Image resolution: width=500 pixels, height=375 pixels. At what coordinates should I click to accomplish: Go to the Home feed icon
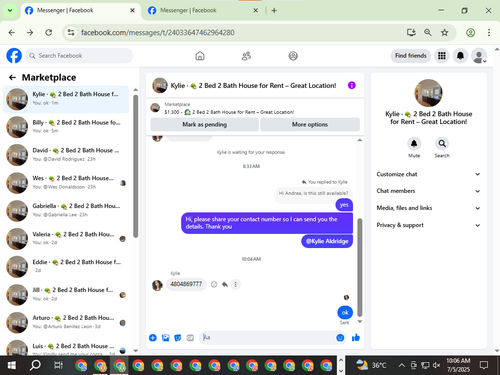200,56
